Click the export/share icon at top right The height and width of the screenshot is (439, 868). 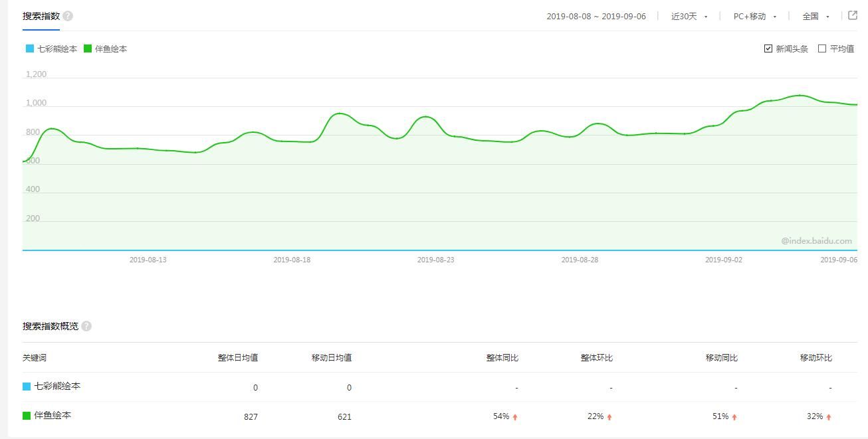pos(853,15)
